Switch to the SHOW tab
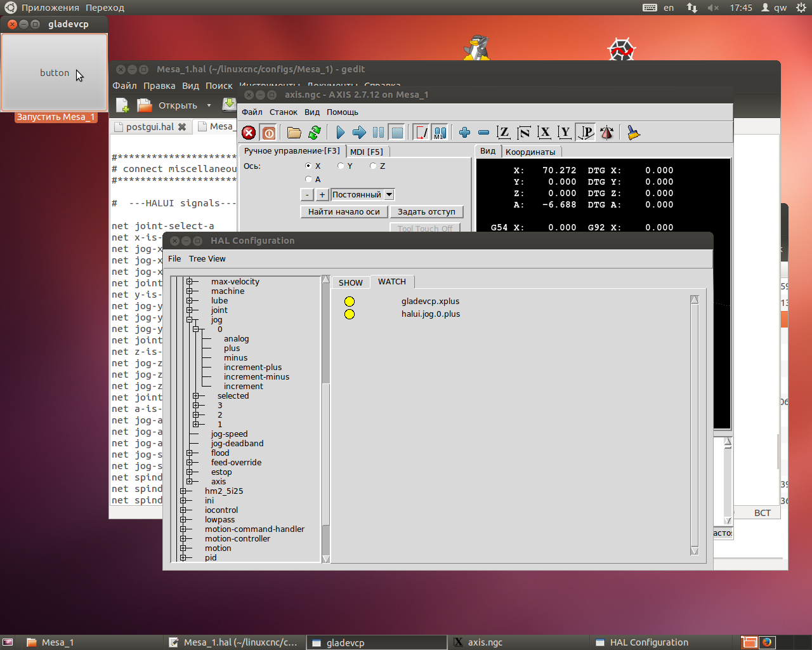 (x=350, y=282)
